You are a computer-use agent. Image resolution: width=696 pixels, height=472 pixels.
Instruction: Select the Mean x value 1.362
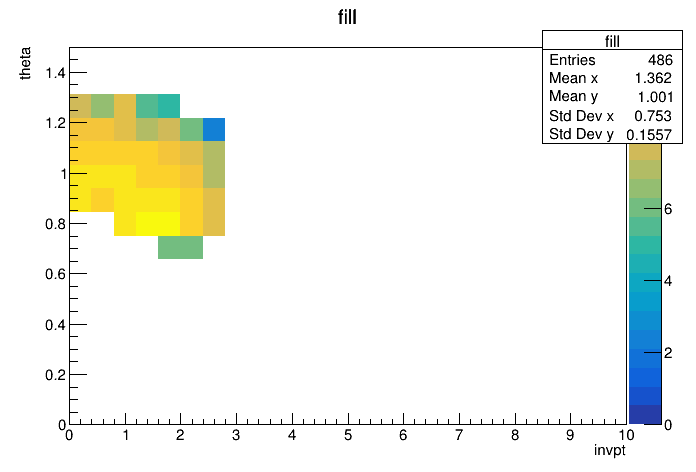click(x=653, y=78)
